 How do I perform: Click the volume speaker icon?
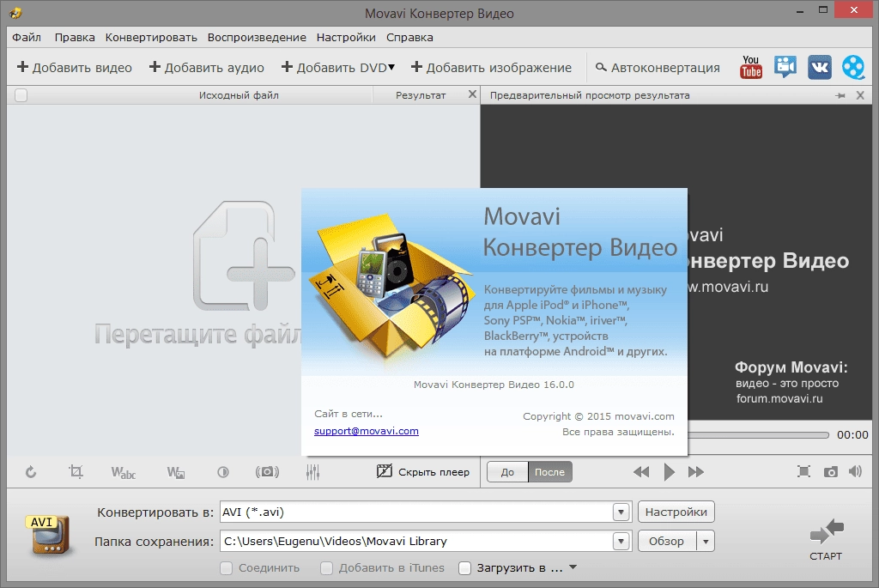pyautogui.click(x=855, y=471)
